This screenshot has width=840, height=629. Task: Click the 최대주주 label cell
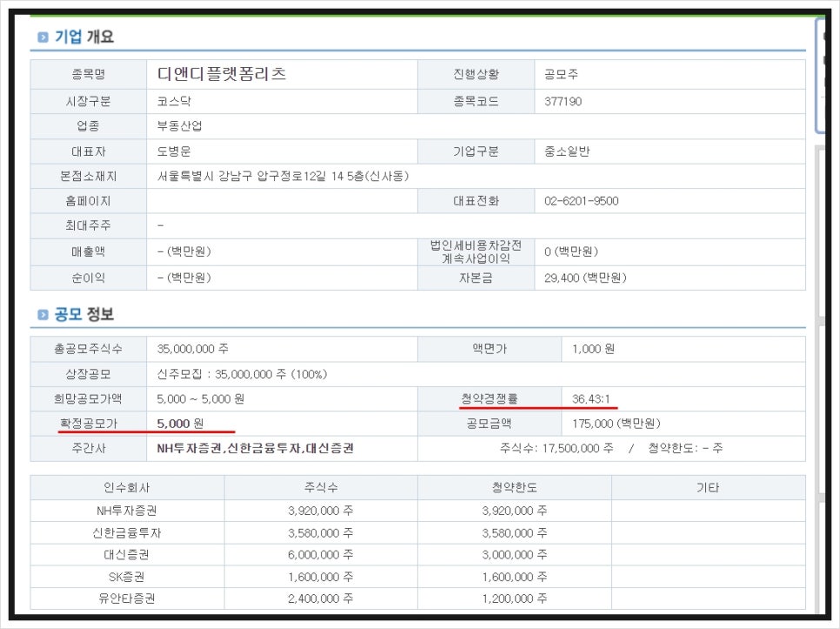coord(89,225)
